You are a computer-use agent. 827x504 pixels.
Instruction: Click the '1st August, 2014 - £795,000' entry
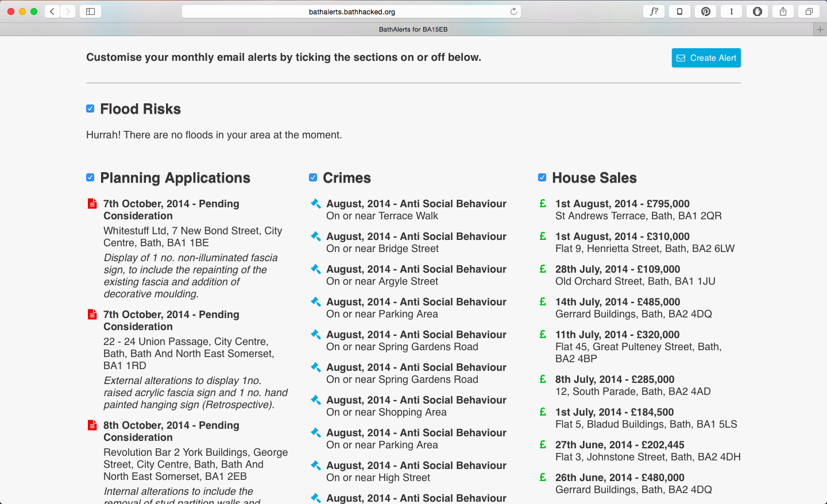623,204
